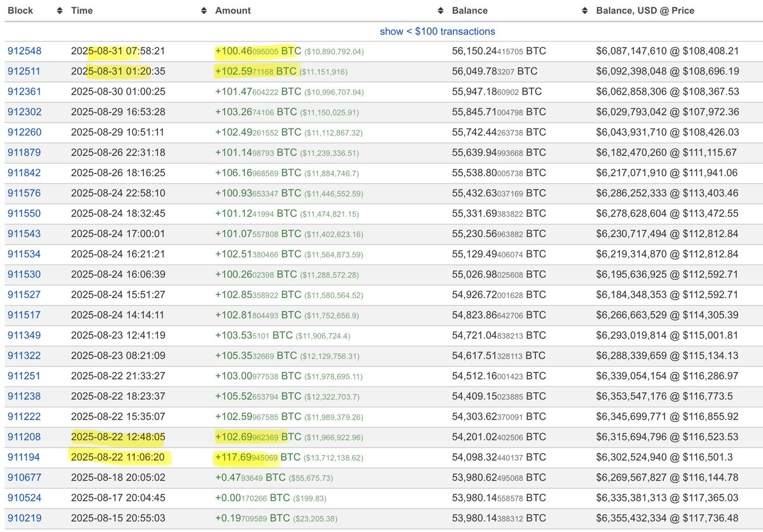
Task: Open block 911530 page
Action: point(24,275)
